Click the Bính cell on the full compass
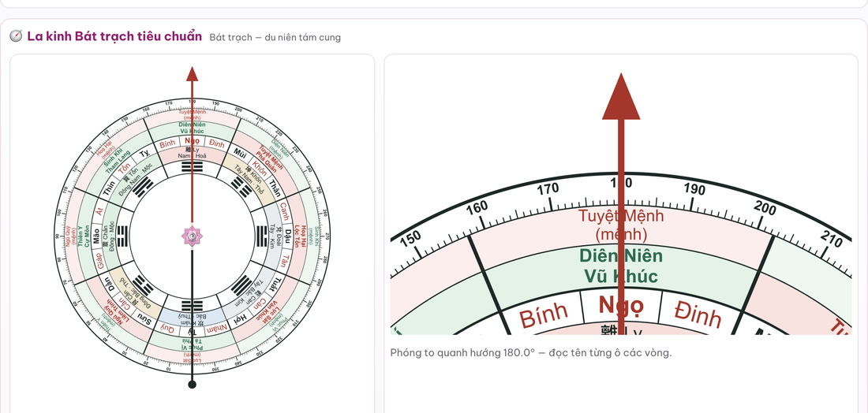This screenshot has height=413, width=868. [x=167, y=144]
